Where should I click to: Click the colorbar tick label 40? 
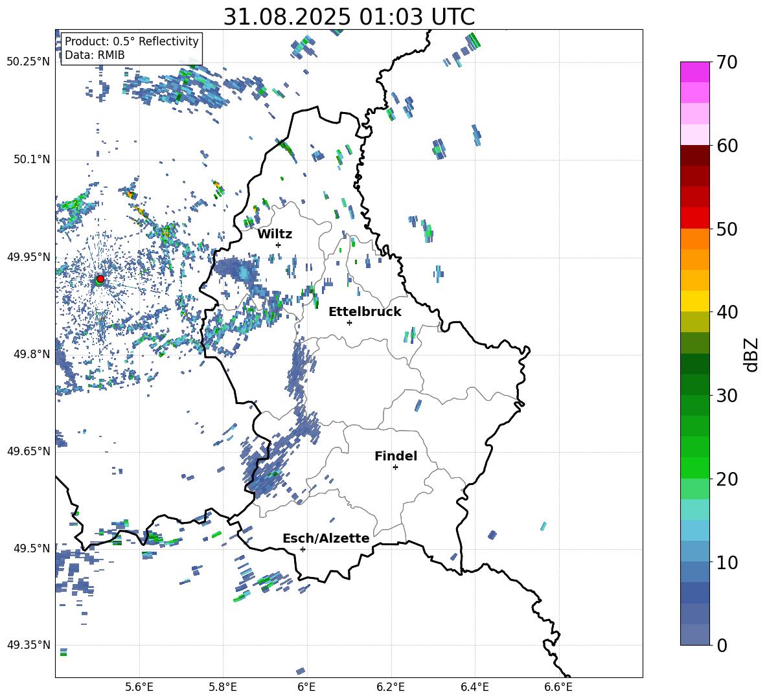[x=726, y=312]
